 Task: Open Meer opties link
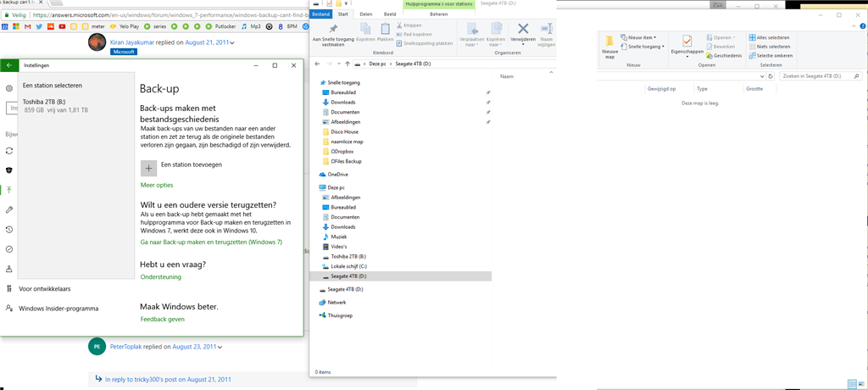coord(157,185)
